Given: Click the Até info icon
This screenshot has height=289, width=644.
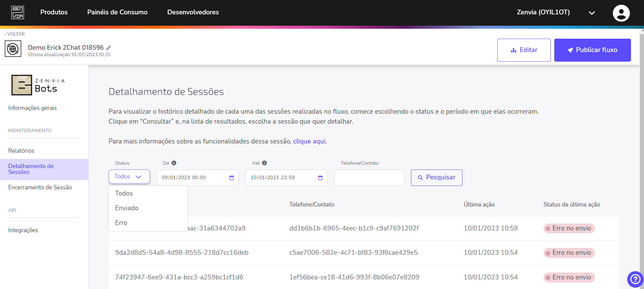Looking at the screenshot, I should (x=264, y=163).
